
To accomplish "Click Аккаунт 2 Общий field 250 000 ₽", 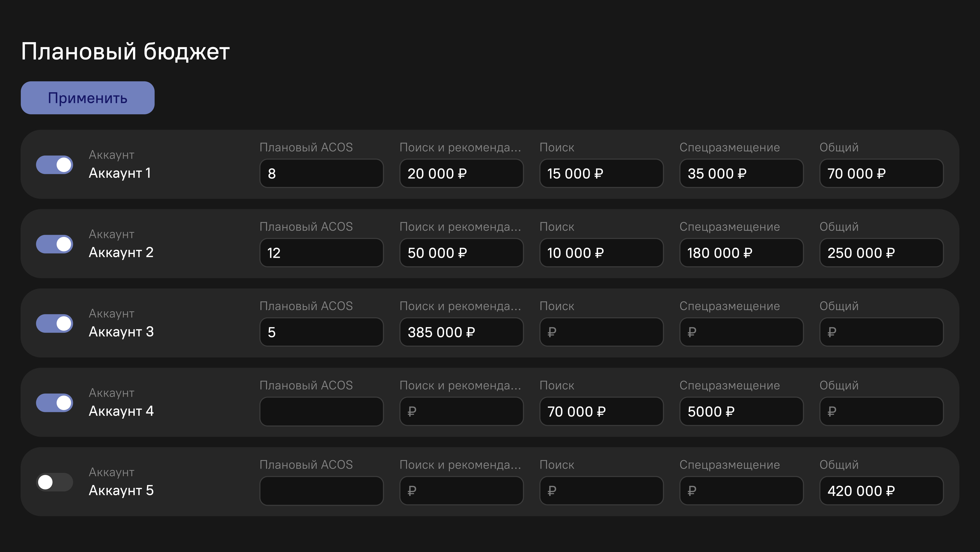I will [881, 253].
